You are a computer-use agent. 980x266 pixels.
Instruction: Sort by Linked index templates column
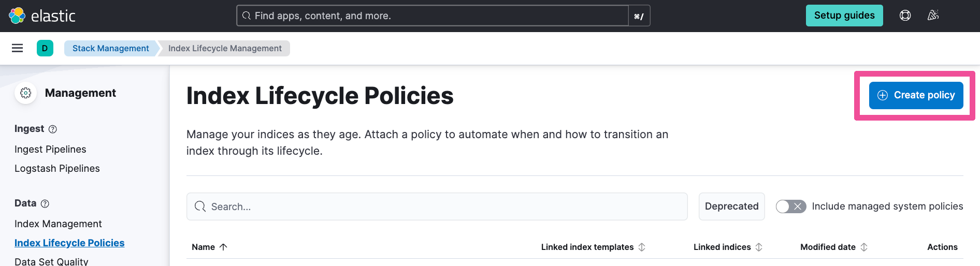(593, 247)
